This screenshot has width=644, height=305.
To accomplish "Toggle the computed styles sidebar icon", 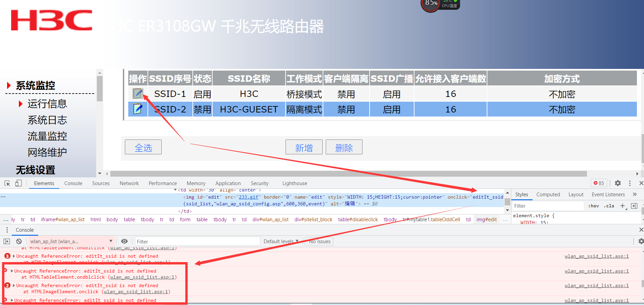I will point(634,206).
